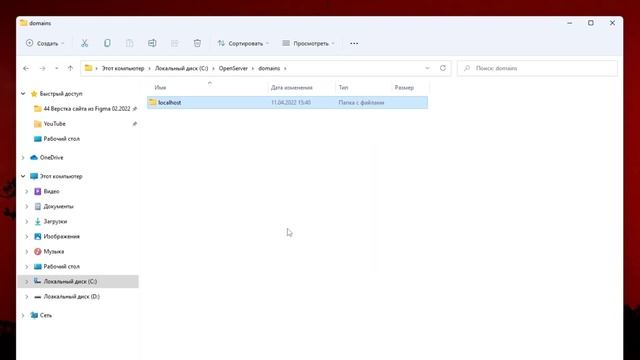Open recent locations dropdown arrow

(x=56, y=68)
